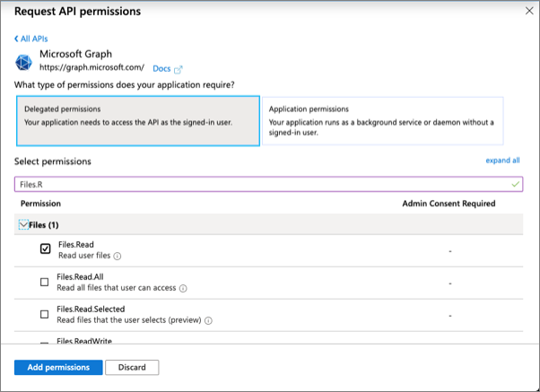Image resolution: width=540 pixels, height=392 pixels.
Task: Click the expand all link
Action: pos(502,161)
